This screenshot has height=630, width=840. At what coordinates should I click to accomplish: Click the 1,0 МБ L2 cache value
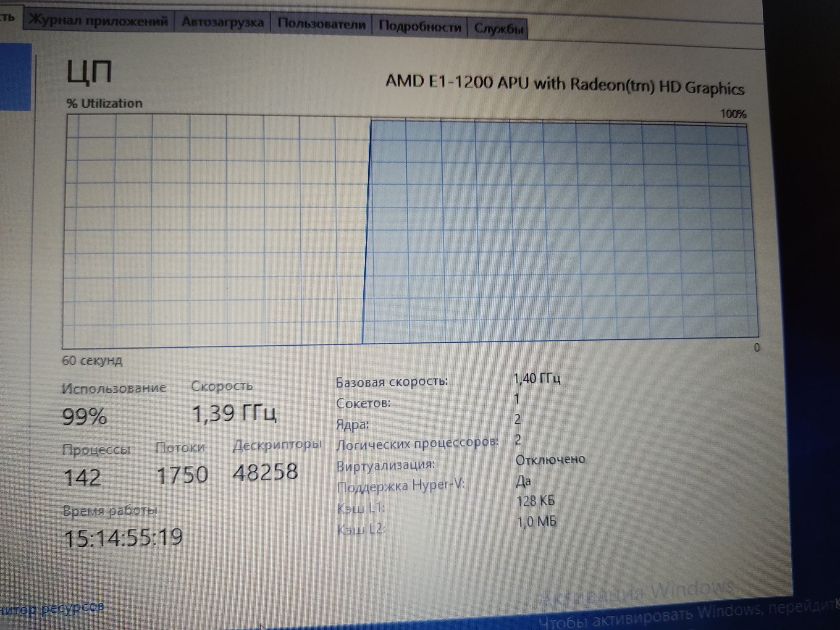[x=537, y=522]
